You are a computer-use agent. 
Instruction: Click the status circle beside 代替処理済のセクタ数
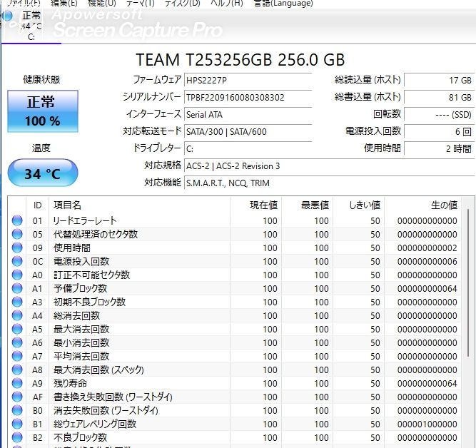click(x=17, y=234)
